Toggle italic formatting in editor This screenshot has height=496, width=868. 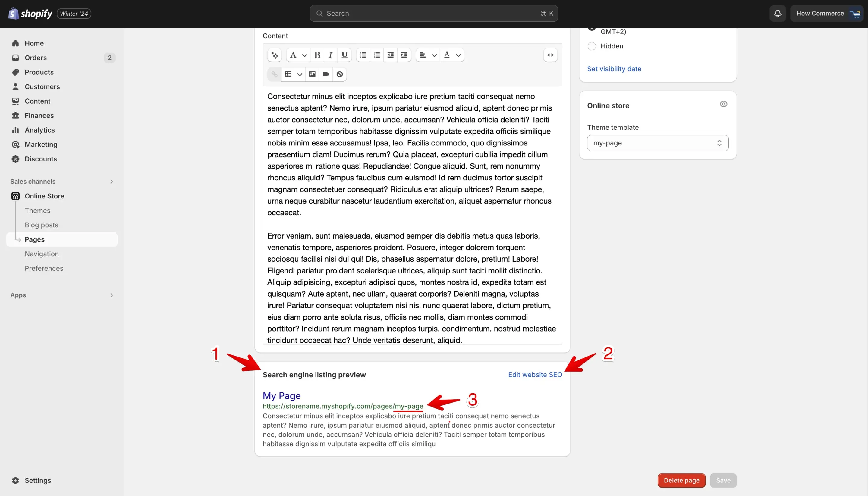pyautogui.click(x=331, y=55)
